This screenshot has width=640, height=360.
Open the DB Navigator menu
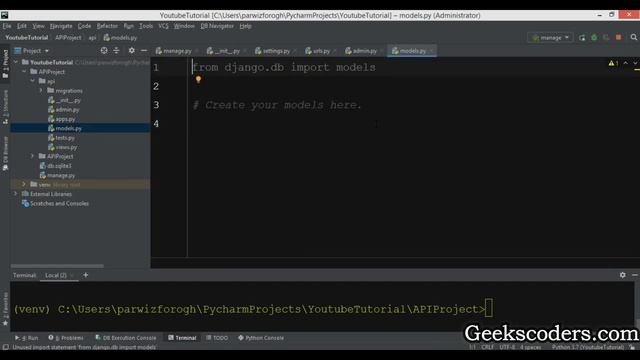(217, 26)
